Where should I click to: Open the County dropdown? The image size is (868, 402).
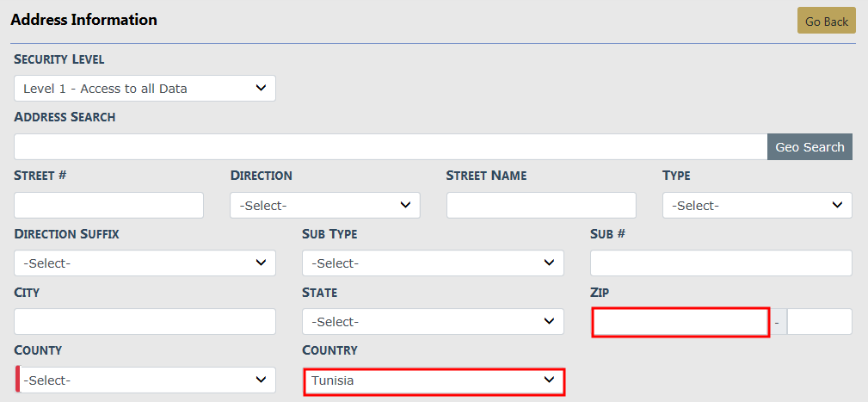pyautogui.click(x=146, y=380)
